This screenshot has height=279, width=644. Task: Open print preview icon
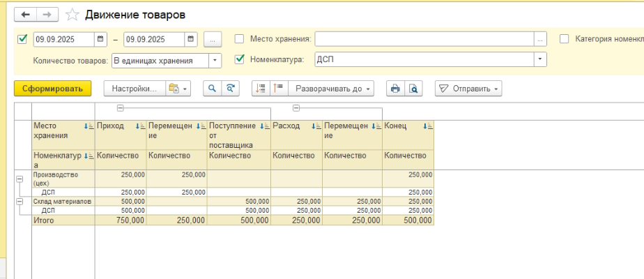(413, 89)
